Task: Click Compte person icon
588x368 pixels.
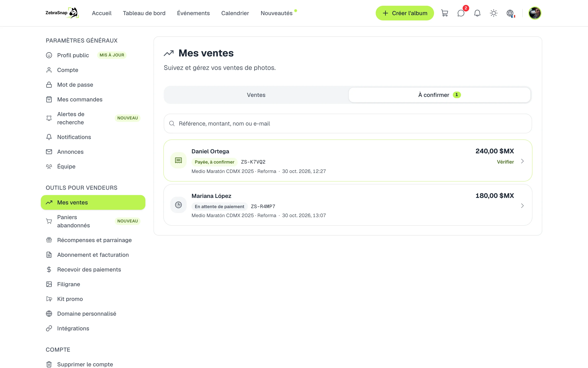Action: [49, 70]
